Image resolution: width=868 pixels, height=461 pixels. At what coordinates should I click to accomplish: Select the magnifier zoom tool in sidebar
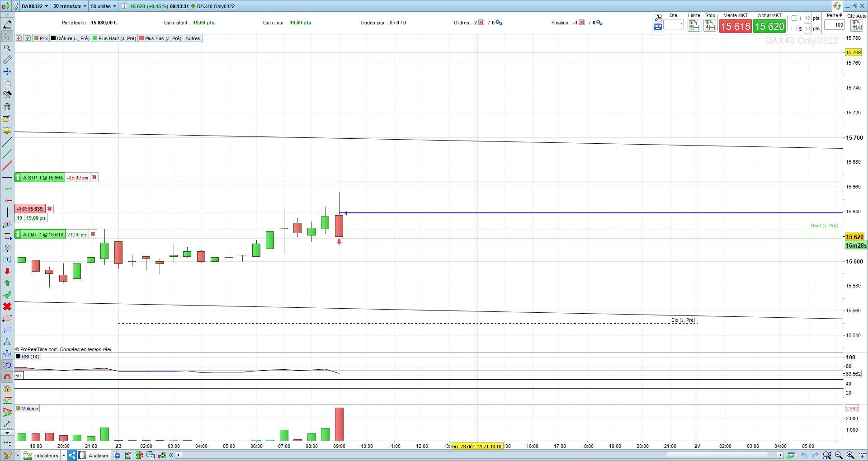pyautogui.click(x=7, y=48)
